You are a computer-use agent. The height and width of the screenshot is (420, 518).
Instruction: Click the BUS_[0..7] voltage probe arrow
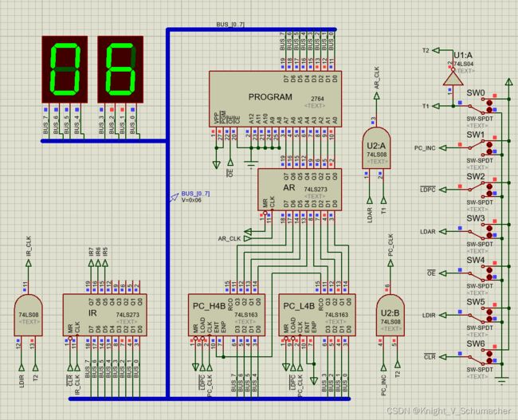(x=174, y=198)
